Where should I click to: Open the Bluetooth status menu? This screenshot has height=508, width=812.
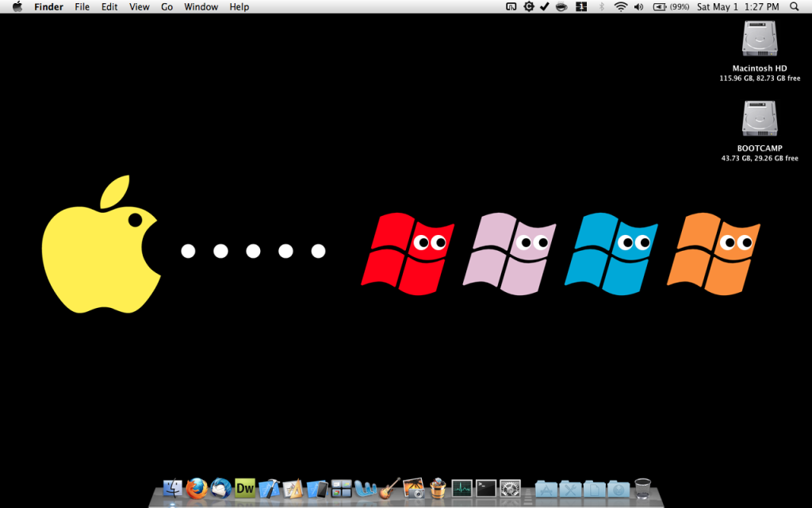point(601,6)
